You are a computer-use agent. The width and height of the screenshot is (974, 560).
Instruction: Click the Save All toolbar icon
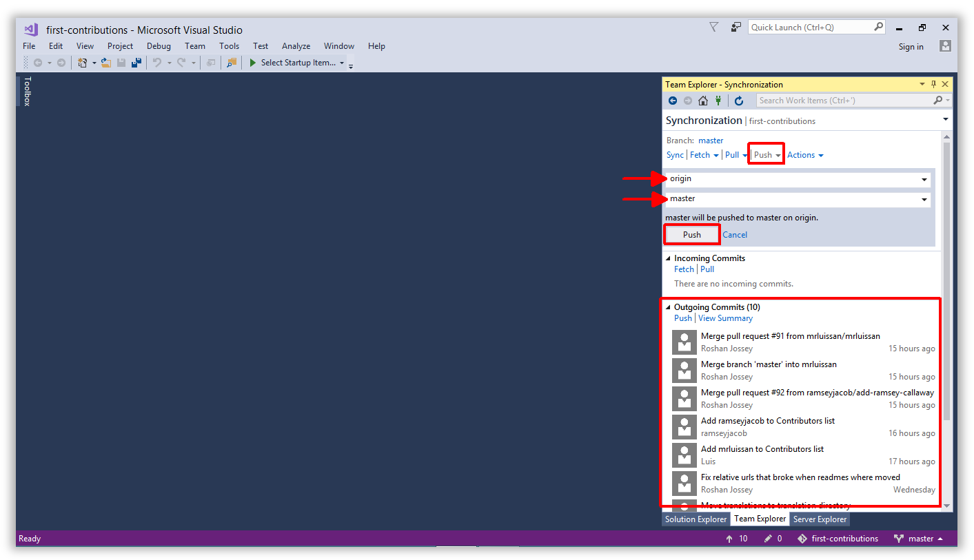136,63
